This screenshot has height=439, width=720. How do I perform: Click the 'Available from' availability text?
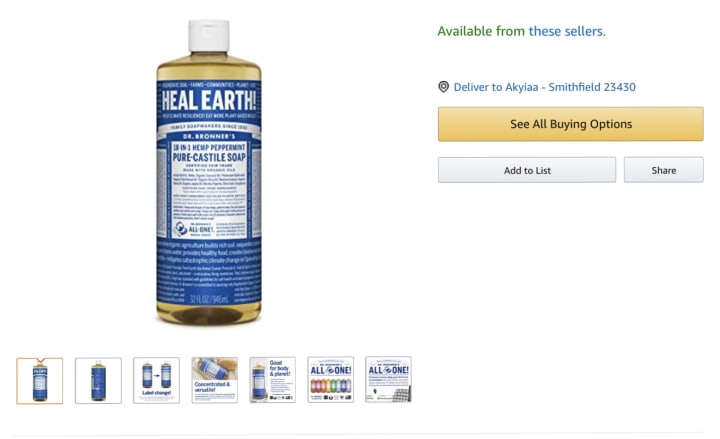[481, 31]
